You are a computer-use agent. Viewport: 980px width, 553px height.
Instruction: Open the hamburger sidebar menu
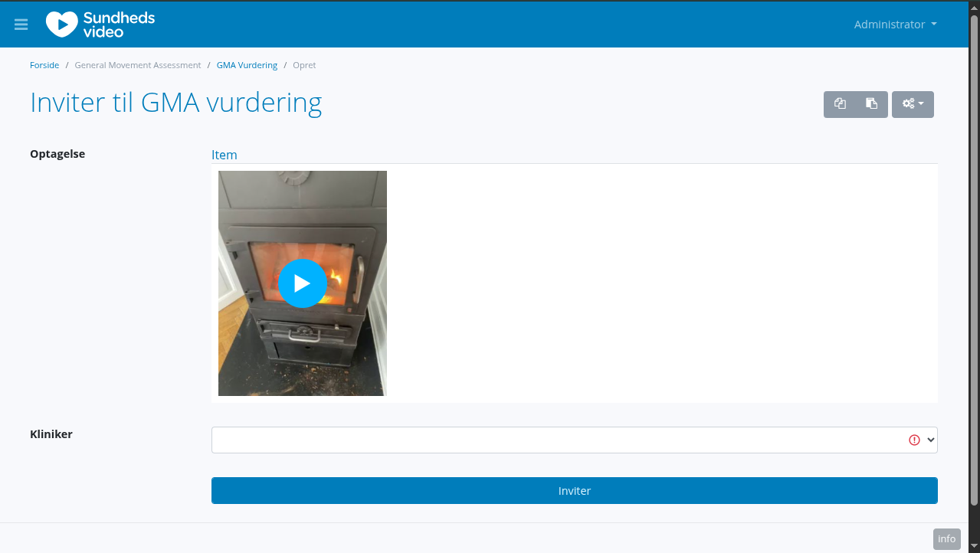point(21,25)
